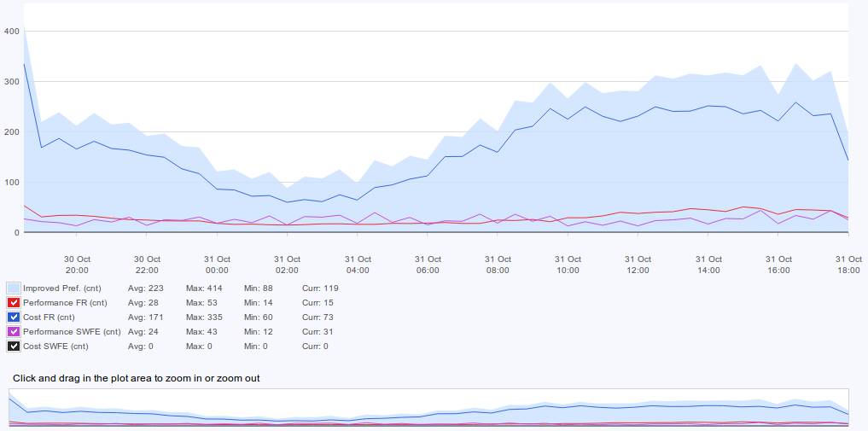Click the 31 Oct 04:00 axis label

[358, 265]
